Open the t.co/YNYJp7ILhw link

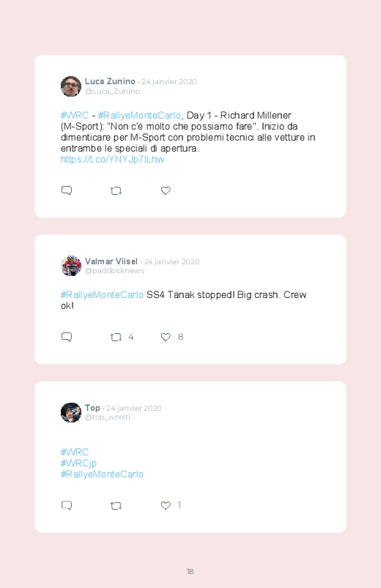pyautogui.click(x=113, y=160)
